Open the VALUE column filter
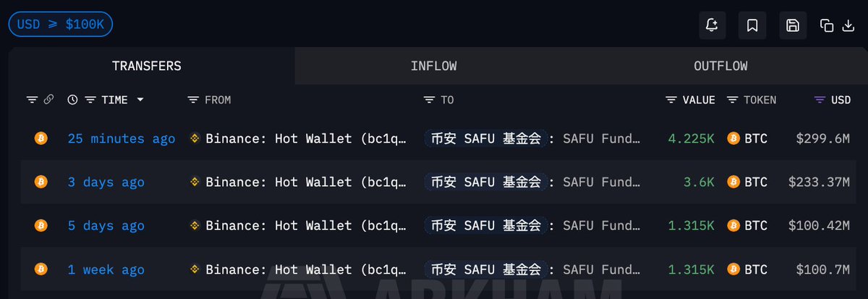 (671, 100)
